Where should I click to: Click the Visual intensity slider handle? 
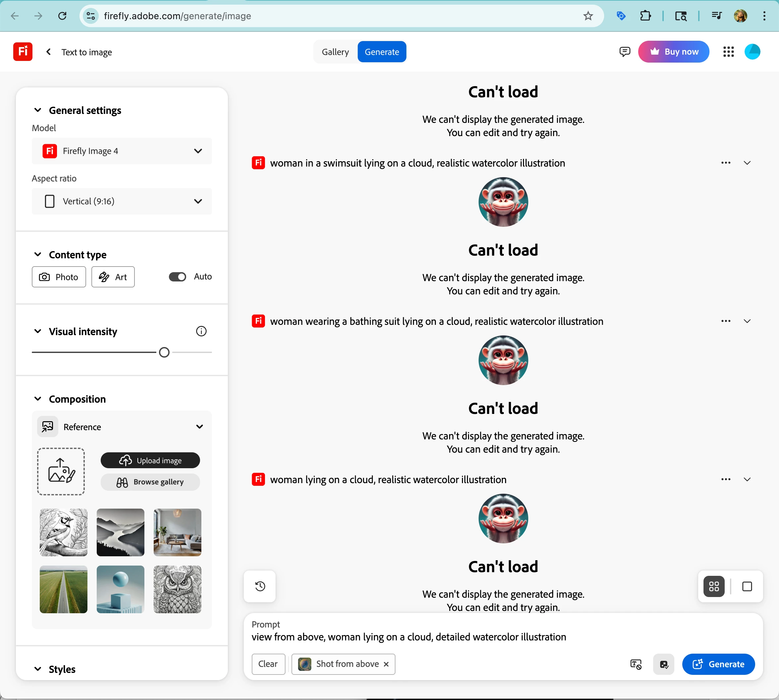(x=164, y=352)
